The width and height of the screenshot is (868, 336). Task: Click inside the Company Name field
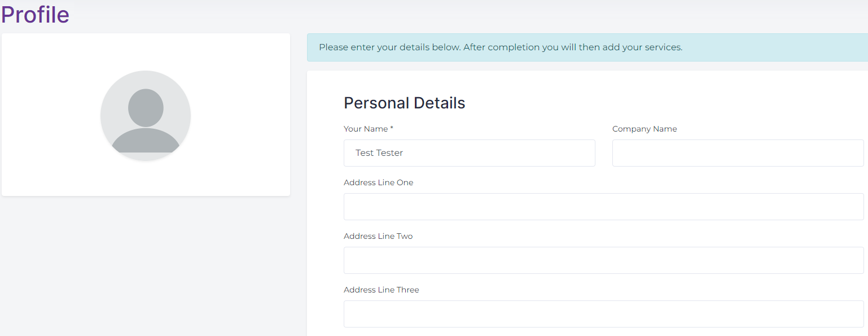coord(737,152)
